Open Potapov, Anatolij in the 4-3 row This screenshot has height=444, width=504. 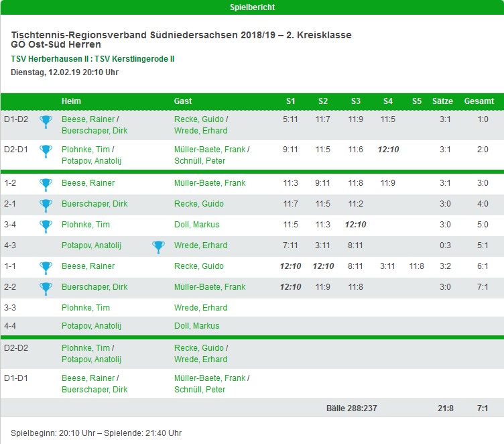point(91,245)
